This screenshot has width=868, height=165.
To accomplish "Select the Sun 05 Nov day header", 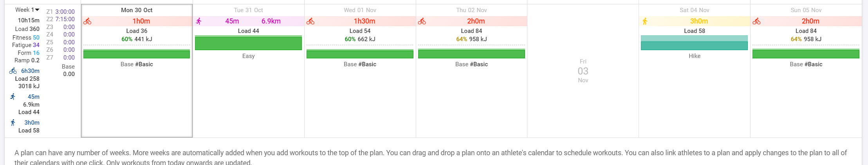I will [806, 10].
